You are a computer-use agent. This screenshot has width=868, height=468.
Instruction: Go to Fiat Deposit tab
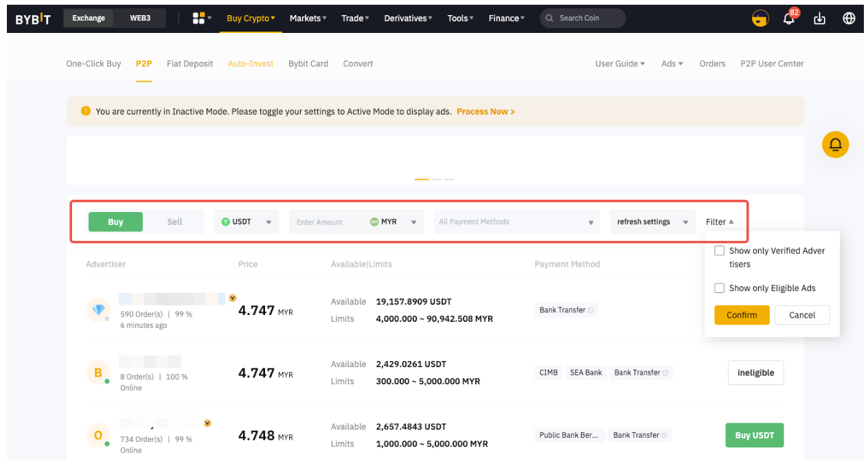click(x=190, y=64)
